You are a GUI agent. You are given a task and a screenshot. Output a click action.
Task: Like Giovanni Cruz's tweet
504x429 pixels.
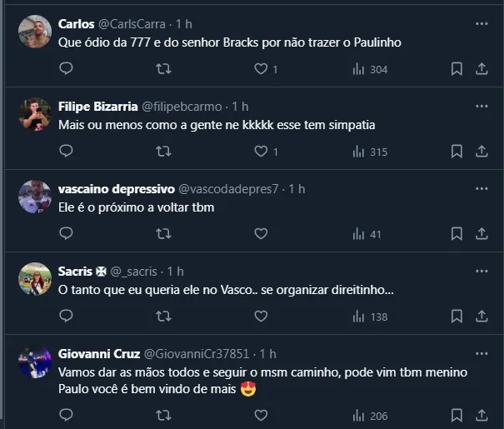point(261,415)
